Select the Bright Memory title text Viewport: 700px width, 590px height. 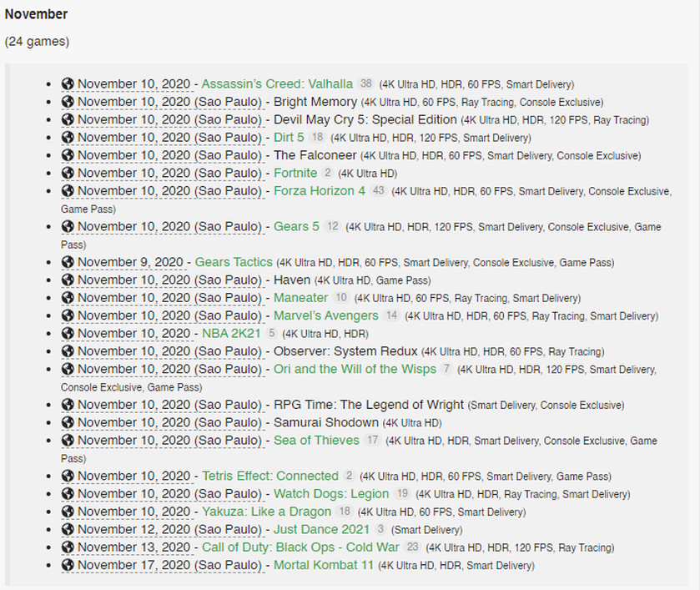[315, 102]
